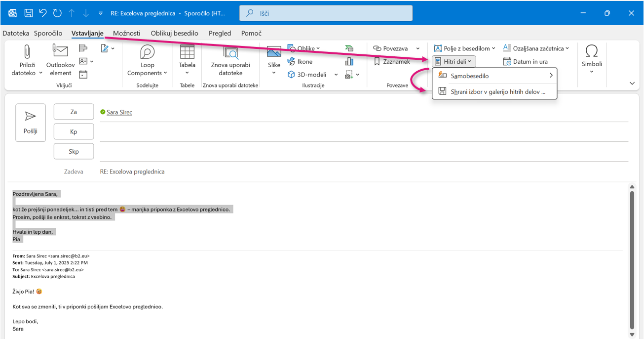Select the Sara Sirec recipient
Viewport: 644px width, 340px height.
tap(119, 112)
